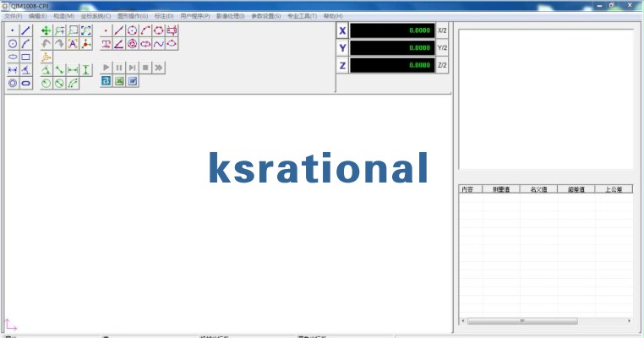Screen dimensions: 644x338
Task: Click the undo arrow icon
Action: tap(46, 44)
